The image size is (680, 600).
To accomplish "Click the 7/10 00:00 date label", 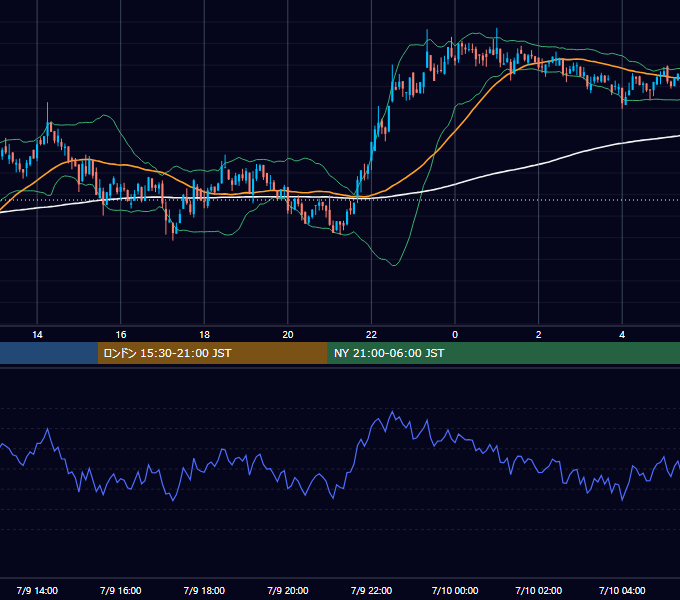I will [x=455, y=590].
